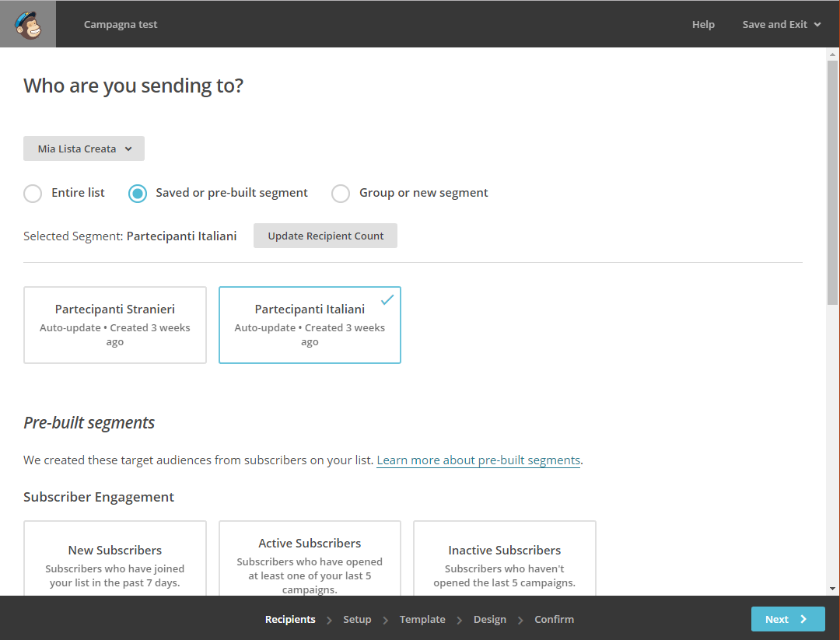Select the Partecipanti Stranieri segment card
The width and height of the screenshot is (840, 640).
point(114,325)
